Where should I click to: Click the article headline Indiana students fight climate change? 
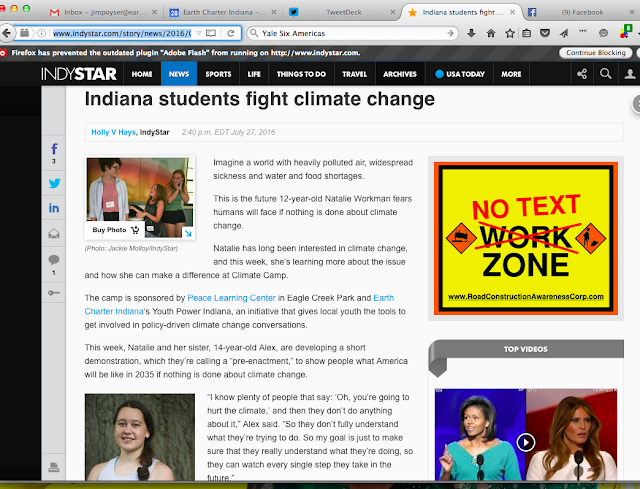(260, 99)
